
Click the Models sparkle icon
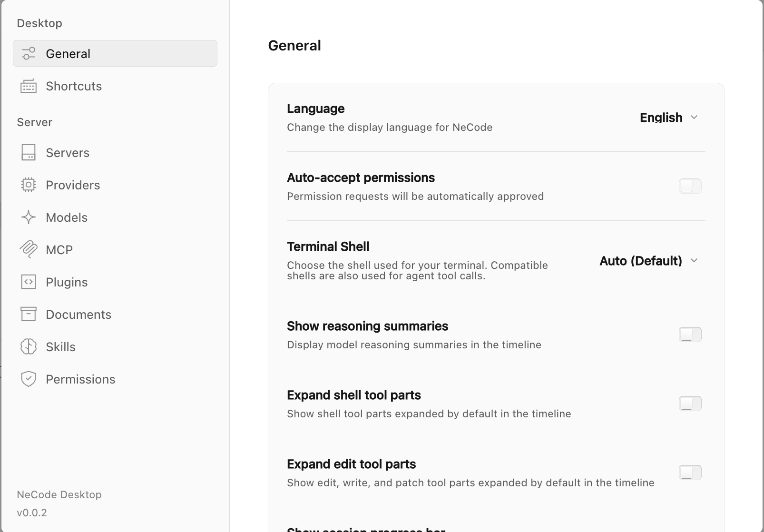coord(29,217)
